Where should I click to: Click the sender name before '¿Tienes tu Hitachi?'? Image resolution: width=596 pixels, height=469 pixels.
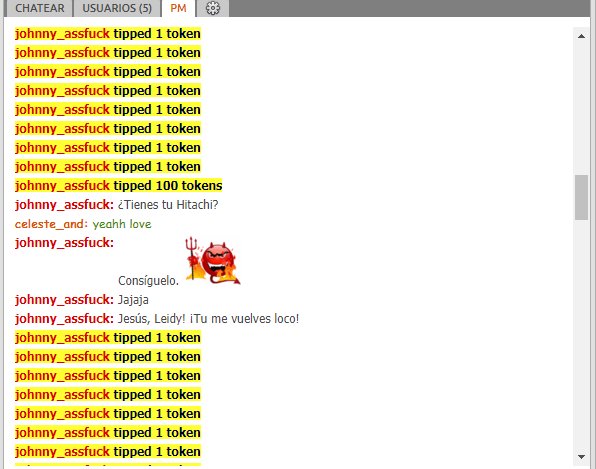[64, 205]
